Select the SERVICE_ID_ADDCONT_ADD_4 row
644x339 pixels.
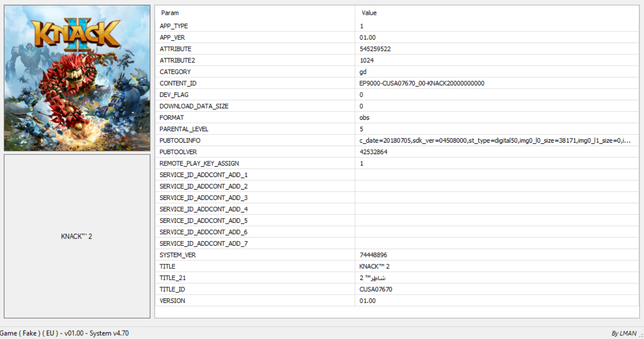(397, 209)
